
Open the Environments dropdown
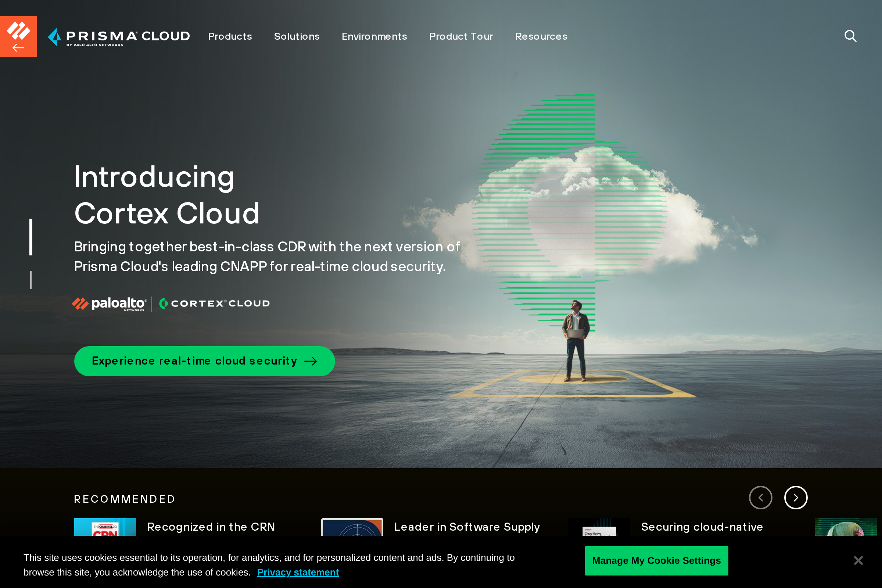click(x=374, y=36)
